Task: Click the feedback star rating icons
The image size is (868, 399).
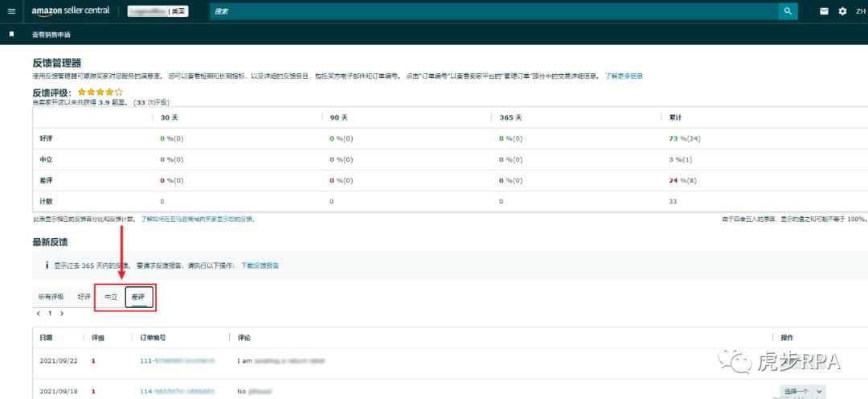Action: click(100, 93)
